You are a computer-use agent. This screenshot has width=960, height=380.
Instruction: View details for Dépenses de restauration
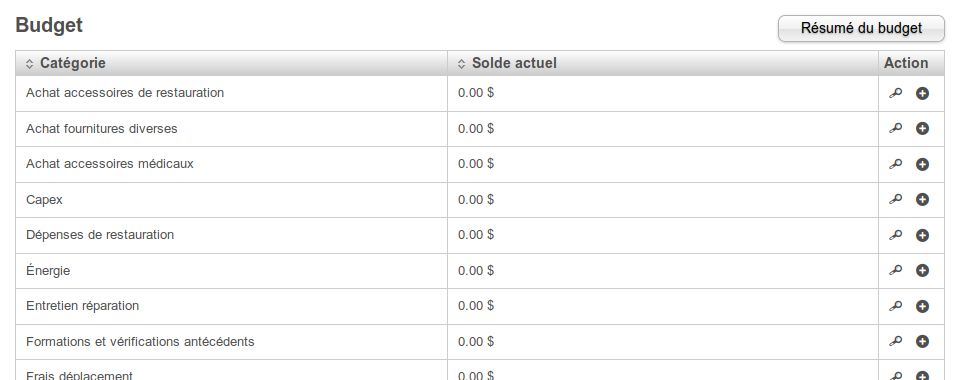[895, 235]
